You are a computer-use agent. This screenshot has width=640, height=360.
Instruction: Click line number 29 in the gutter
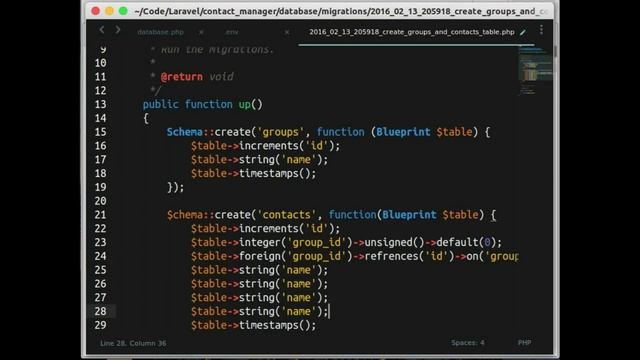tap(100, 325)
